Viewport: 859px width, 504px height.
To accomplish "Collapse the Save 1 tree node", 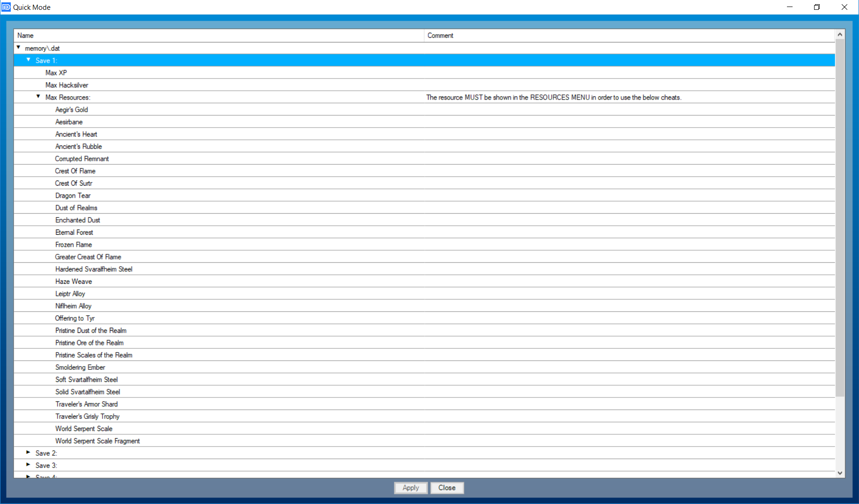I will [x=29, y=60].
